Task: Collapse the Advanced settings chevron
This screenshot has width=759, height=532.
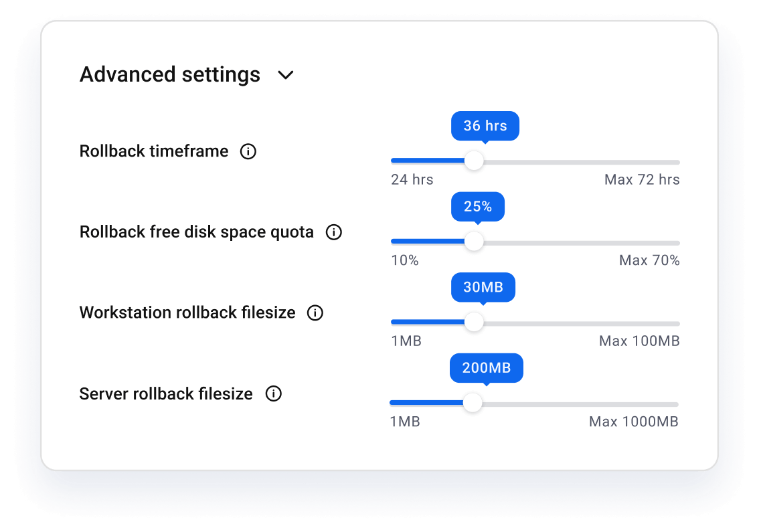Action: point(286,75)
